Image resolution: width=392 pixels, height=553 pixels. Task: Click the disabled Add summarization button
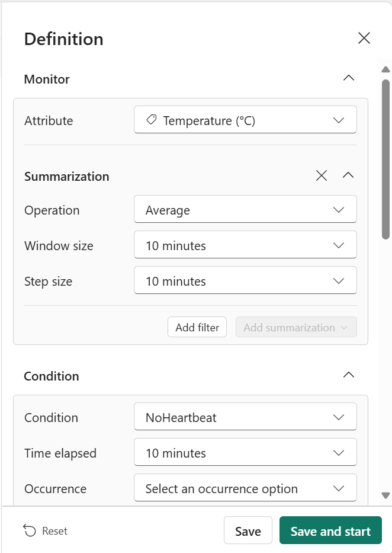tap(296, 327)
